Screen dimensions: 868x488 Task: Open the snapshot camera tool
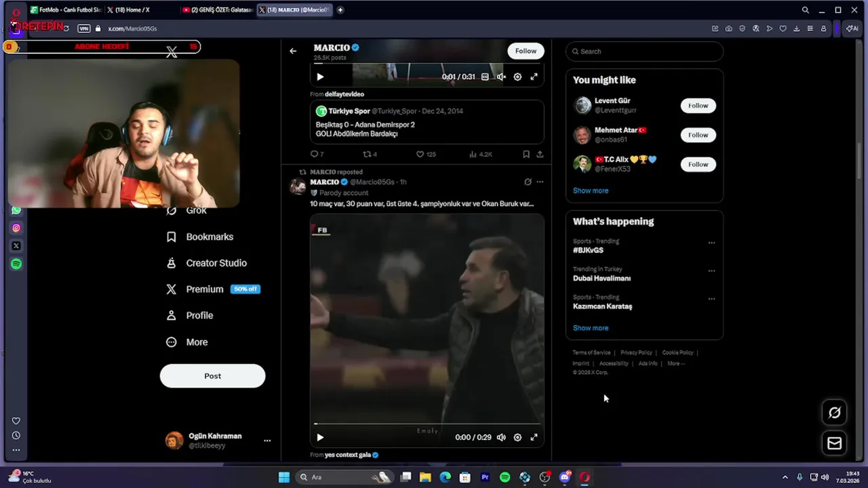point(728,28)
